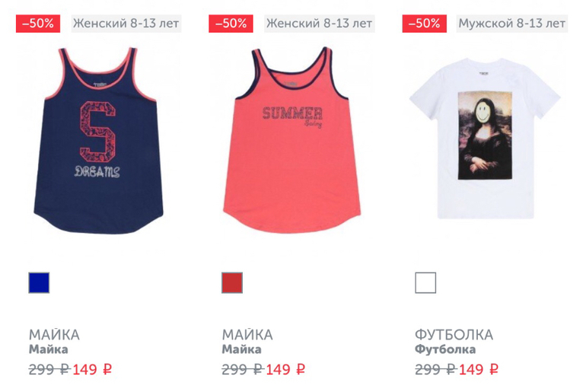
Task: Click the 149 ₽ sale price of the navy tank top
Action: click(92, 370)
